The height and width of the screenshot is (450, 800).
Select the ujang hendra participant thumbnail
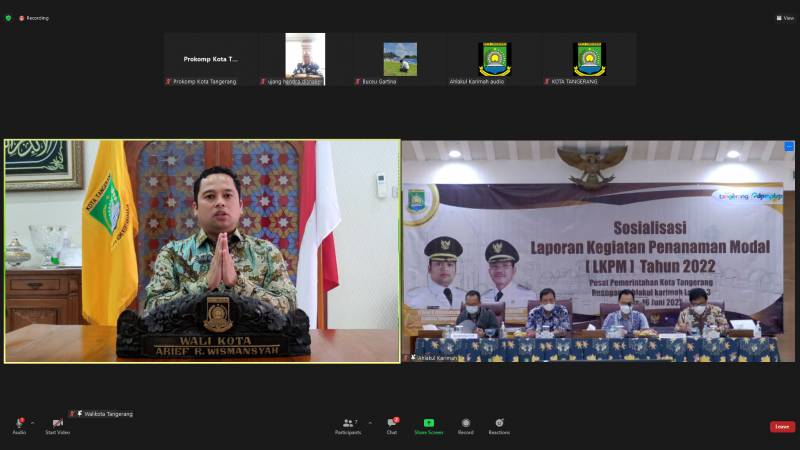(305, 59)
